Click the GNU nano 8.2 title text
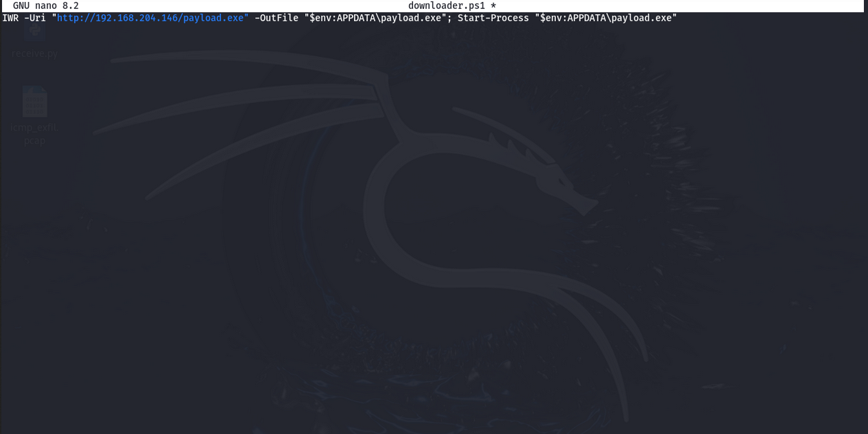This screenshot has height=434, width=868. coord(45,5)
